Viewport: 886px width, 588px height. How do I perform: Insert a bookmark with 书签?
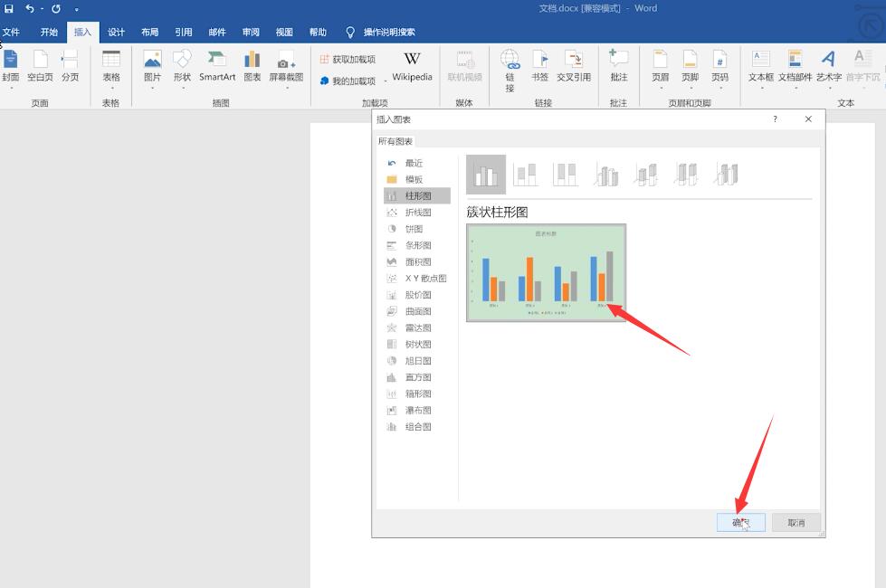539,68
